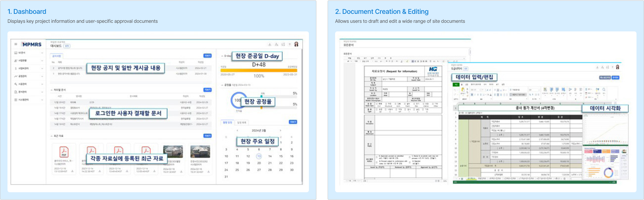Click the hamburger menu icon beside MPMRS logo
Image resolution: width=644 pixels, height=200 pixels.
[x=15, y=44]
